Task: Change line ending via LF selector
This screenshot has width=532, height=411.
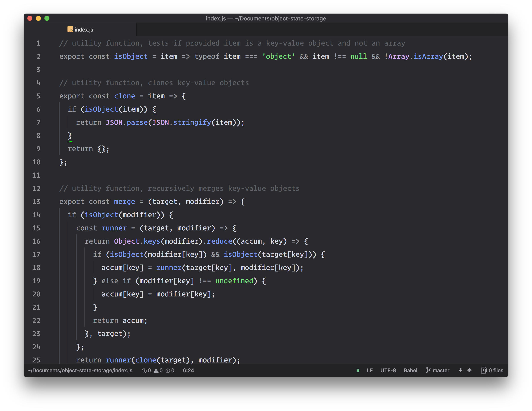Action: pyautogui.click(x=370, y=370)
